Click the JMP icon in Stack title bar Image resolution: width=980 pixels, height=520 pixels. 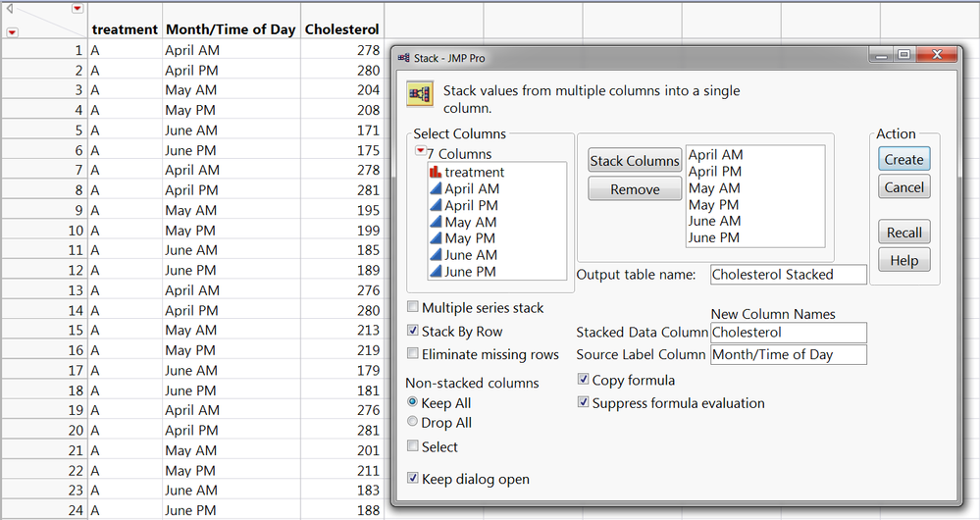(x=403, y=58)
